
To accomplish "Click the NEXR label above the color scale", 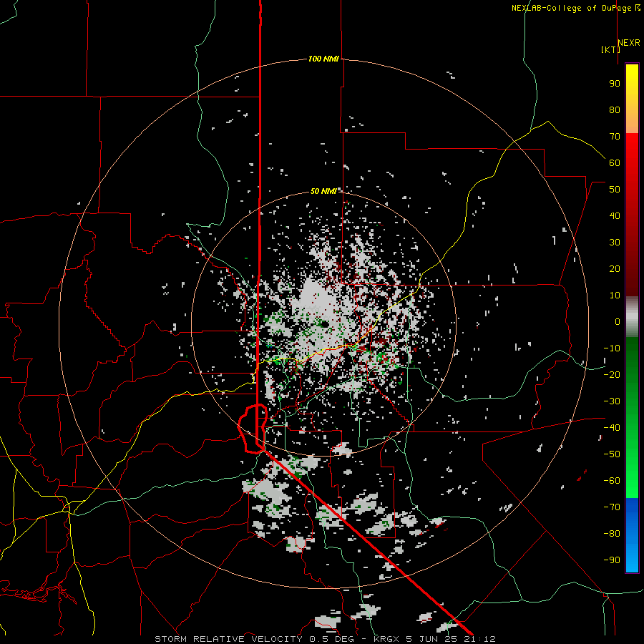I will click(629, 43).
